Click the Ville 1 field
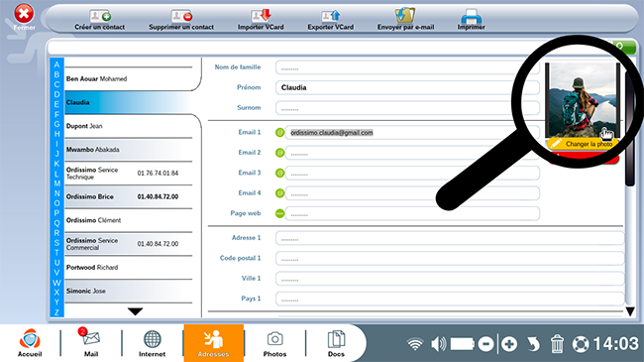 (x=450, y=279)
